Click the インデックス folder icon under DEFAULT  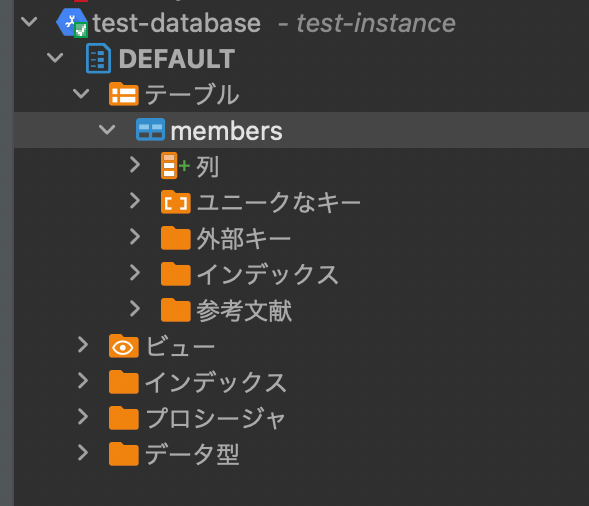(124, 382)
